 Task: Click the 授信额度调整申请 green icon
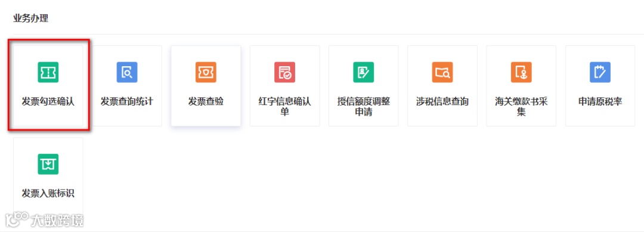click(364, 72)
